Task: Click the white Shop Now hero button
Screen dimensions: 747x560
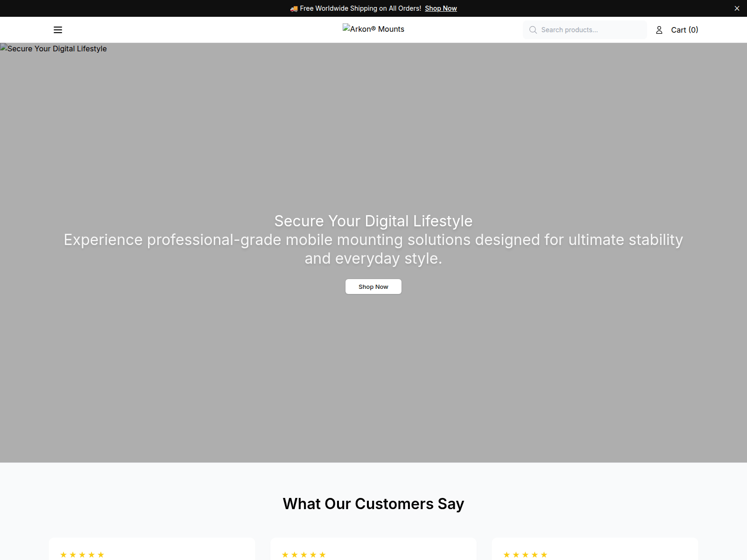Action: click(x=373, y=287)
